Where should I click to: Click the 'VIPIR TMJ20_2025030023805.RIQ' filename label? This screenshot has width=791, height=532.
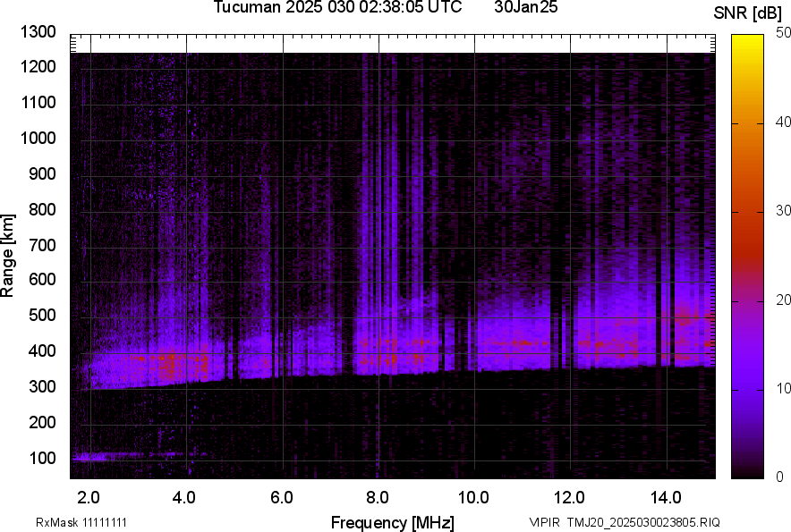tap(624, 522)
